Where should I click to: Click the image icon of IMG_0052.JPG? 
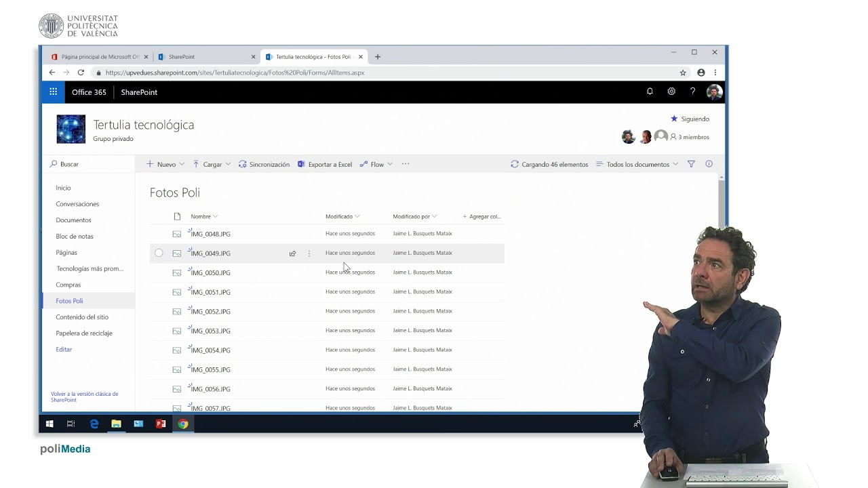pyautogui.click(x=177, y=312)
